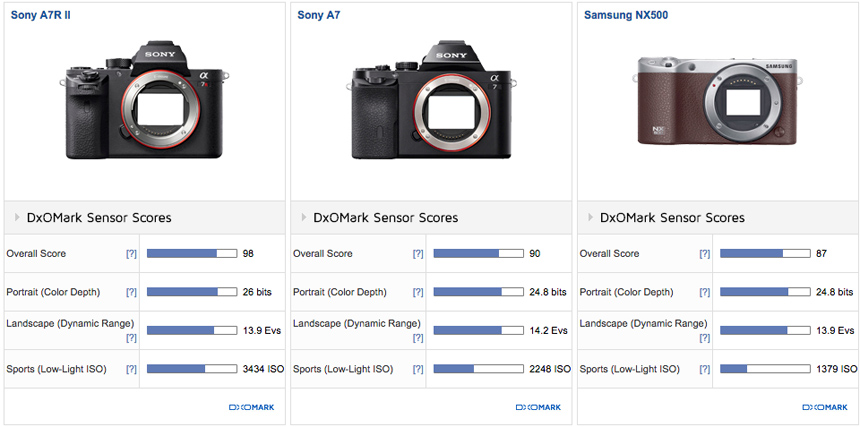This screenshot has width=860, height=427.
Task: Open Sports Low-Light ISO help for NX500
Action: (705, 370)
